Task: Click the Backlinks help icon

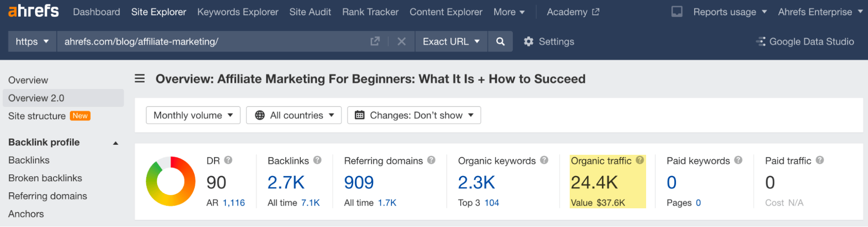Action: [317, 160]
